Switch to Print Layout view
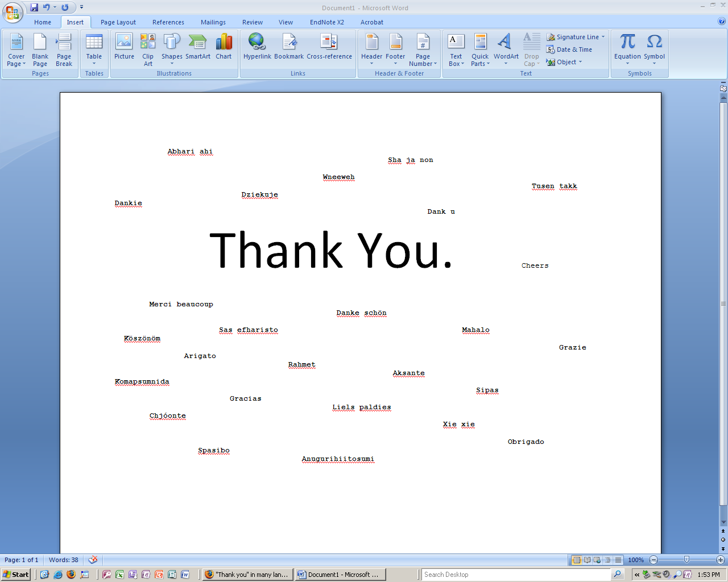Viewport: 728px width, 582px height. coord(577,560)
